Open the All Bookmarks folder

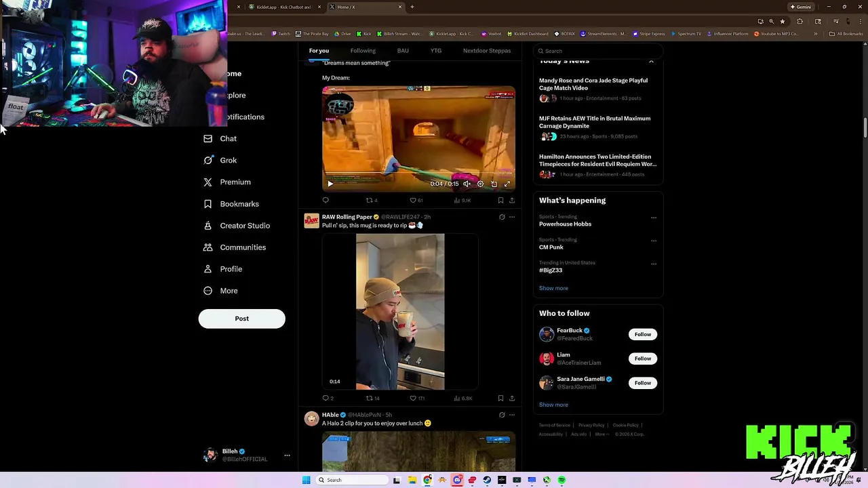(846, 34)
